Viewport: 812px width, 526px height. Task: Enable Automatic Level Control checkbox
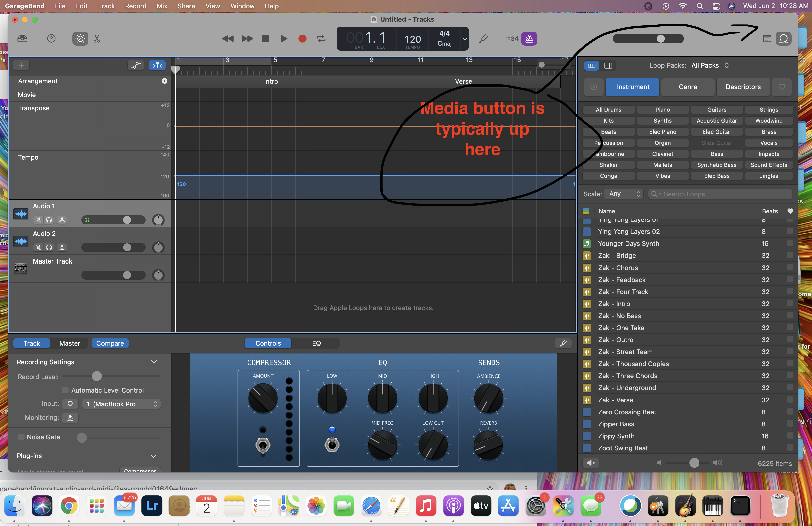click(x=65, y=390)
